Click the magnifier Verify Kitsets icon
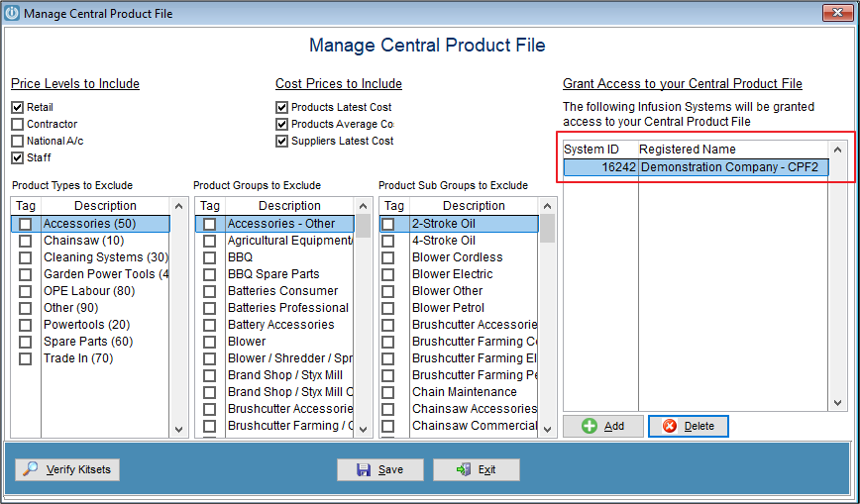Screen dimensions: 860x504 click(30, 469)
